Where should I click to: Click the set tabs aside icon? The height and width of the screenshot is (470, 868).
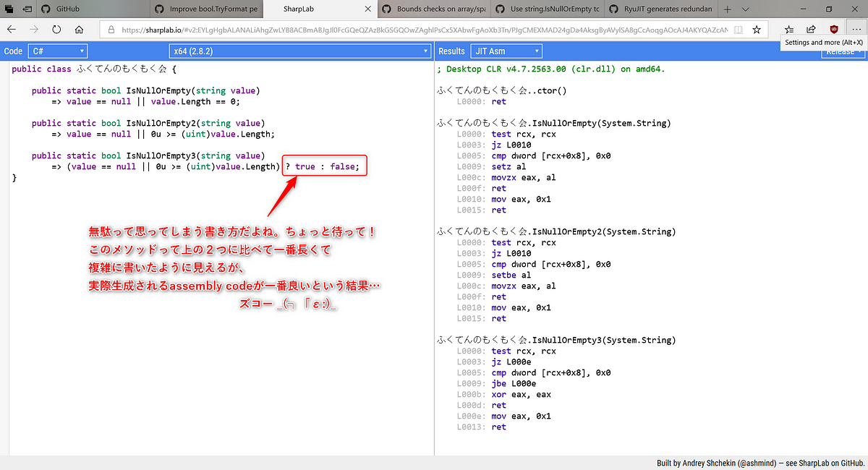27,9
